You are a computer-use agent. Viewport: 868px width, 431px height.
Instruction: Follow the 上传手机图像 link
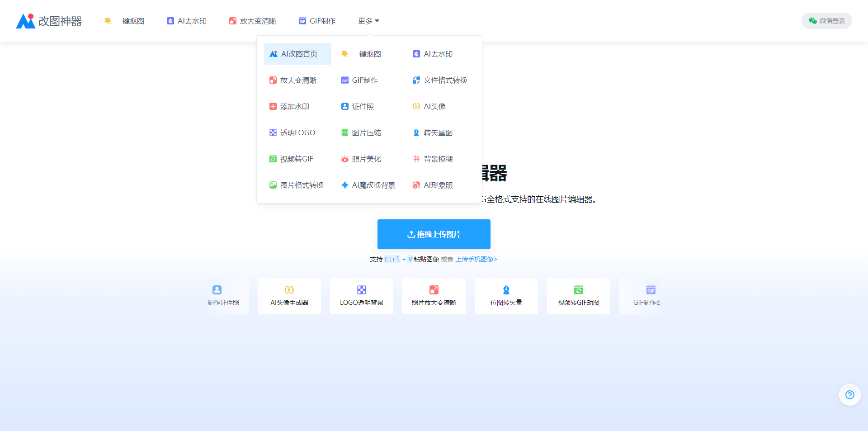click(476, 259)
